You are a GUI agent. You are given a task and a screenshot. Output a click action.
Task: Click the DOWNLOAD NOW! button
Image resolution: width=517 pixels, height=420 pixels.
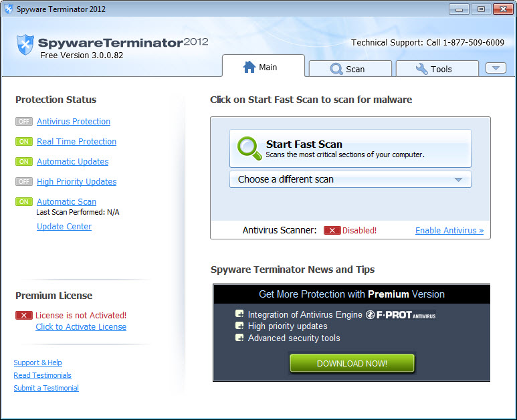352,363
